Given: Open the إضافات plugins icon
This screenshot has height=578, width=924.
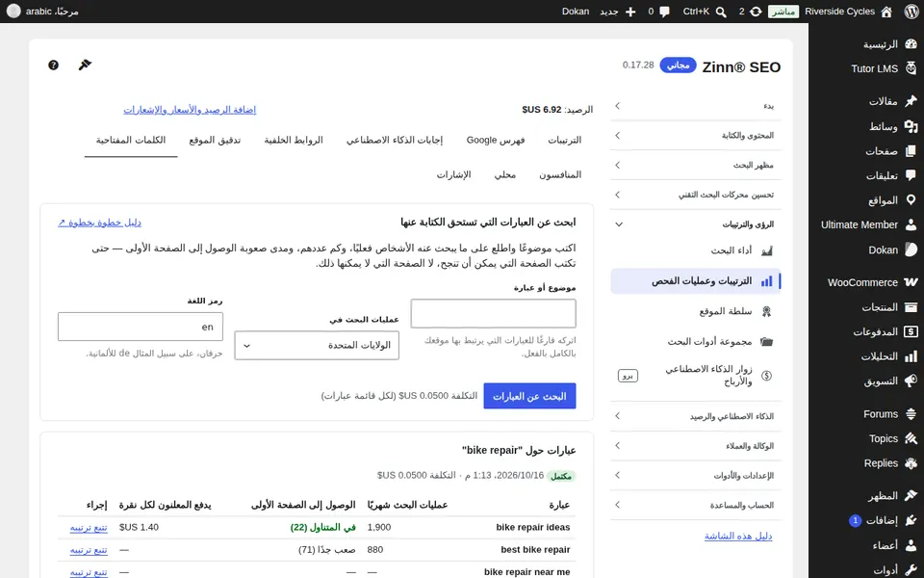Looking at the screenshot, I should (911, 521).
